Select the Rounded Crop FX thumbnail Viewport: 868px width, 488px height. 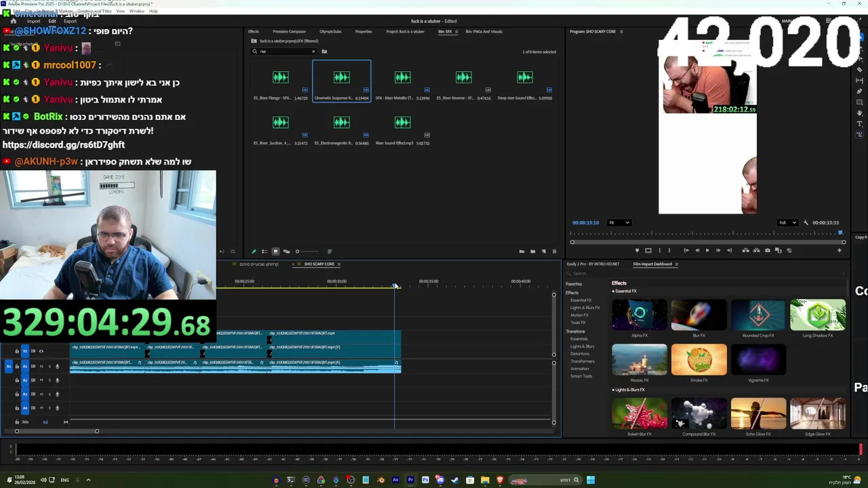pyautogui.click(x=758, y=316)
